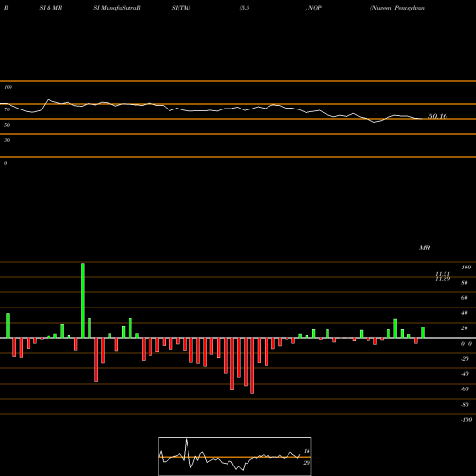This screenshot has width=476, height=476.
Task: Click the 30 level label on RSI axis
Action: [7, 140]
